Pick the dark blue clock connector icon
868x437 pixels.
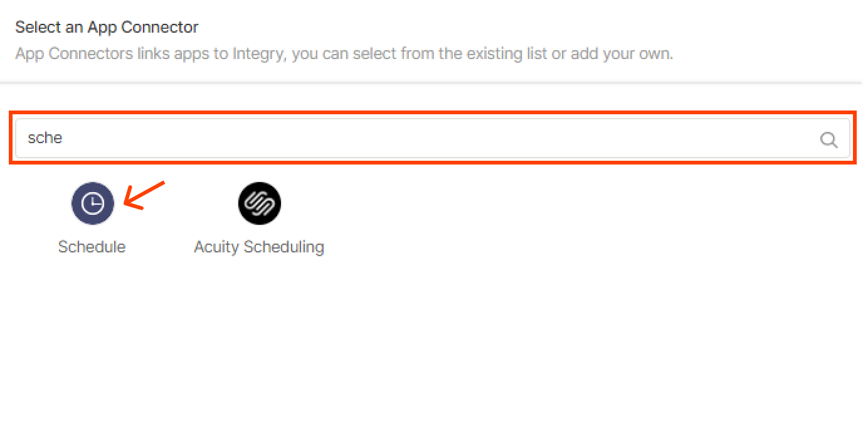(93, 203)
